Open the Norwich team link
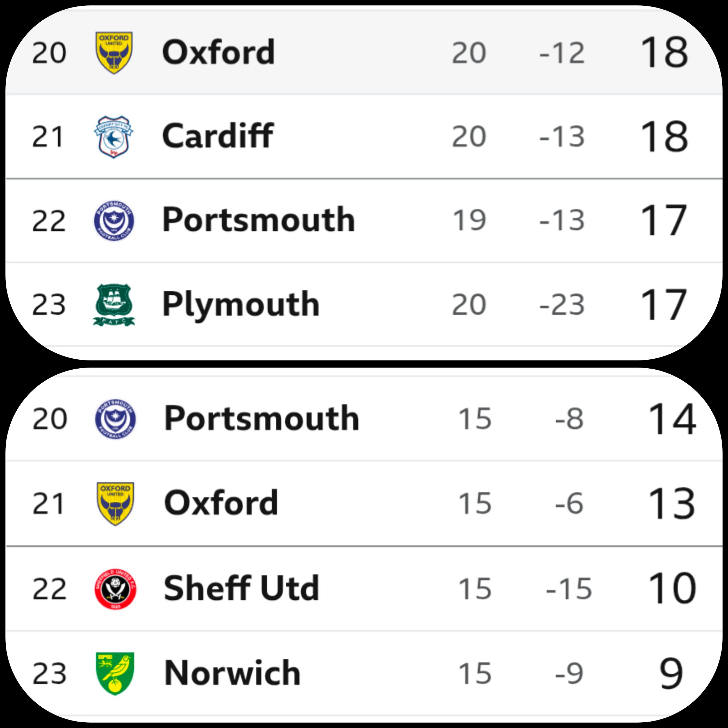 point(232,673)
